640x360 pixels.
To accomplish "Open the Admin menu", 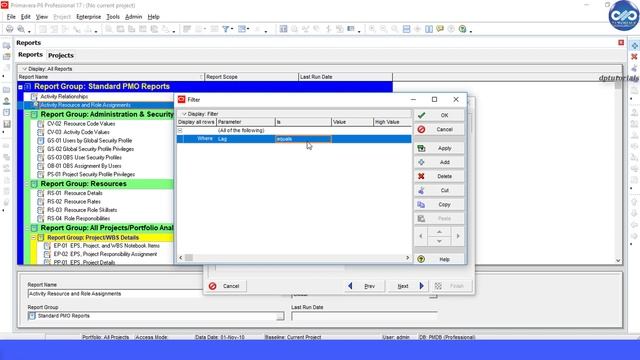I will coord(133,17).
